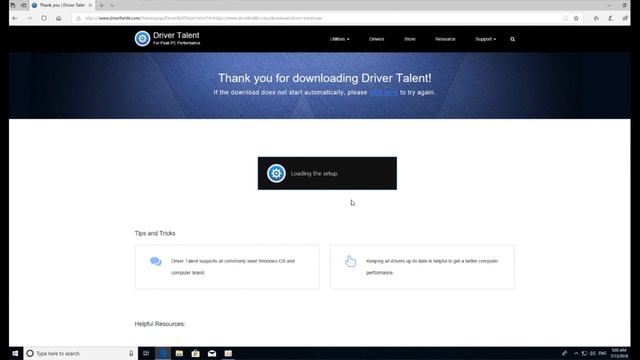Click the chat bubbles tip icon
The width and height of the screenshot is (640, 360).
tap(156, 261)
